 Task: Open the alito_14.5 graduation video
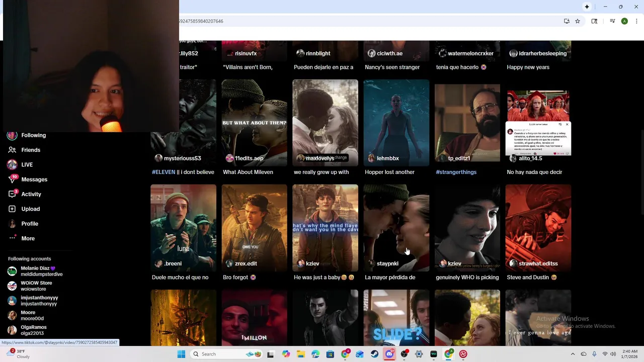point(538,123)
